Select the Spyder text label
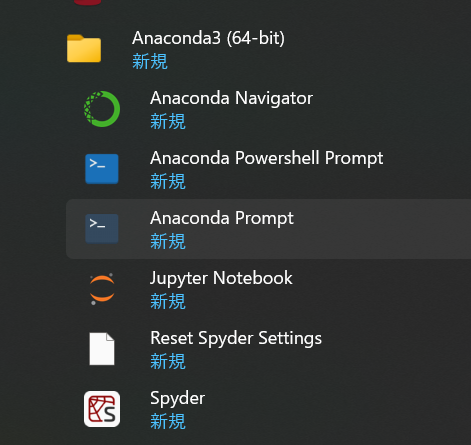471x445 pixels. point(178,398)
